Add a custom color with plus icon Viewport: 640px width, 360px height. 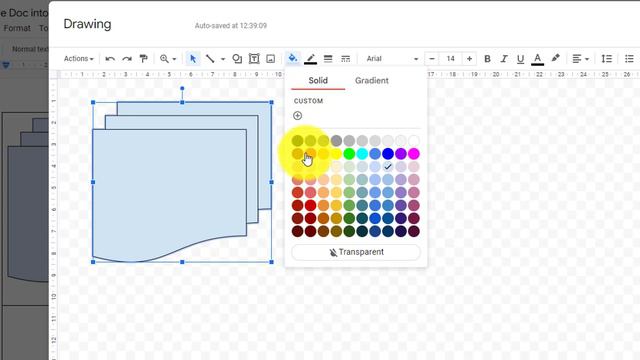[x=298, y=116]
